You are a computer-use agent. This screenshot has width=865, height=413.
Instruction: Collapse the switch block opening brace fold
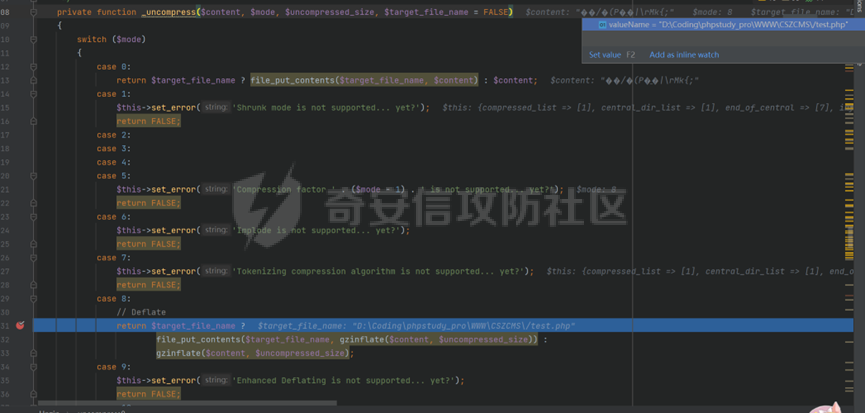34,52
